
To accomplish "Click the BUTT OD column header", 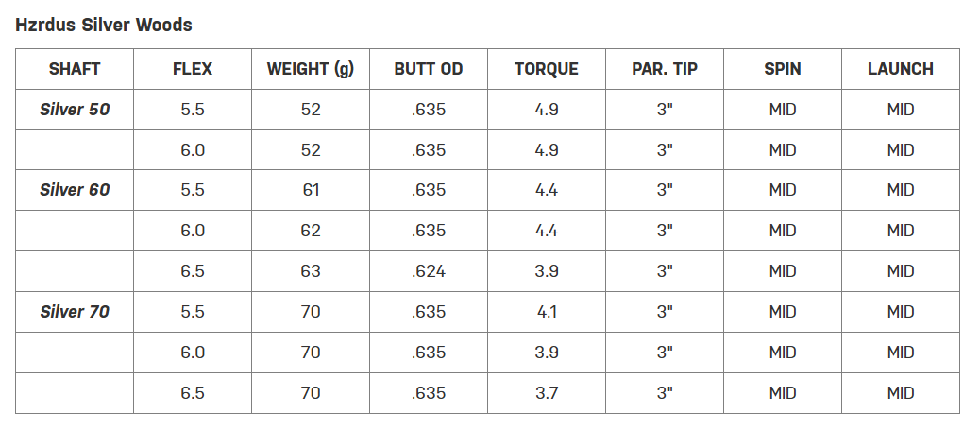I will 429,69.
